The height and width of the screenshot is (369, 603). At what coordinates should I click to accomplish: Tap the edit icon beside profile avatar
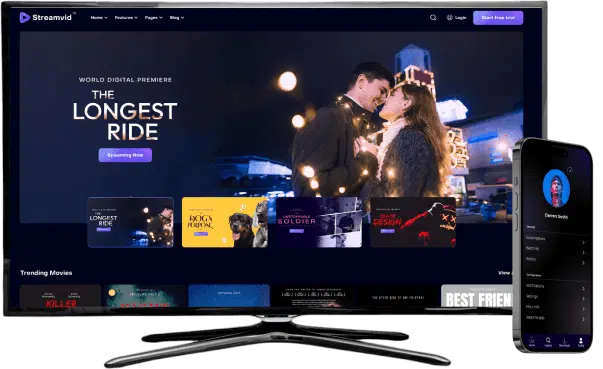pos(570,170)
